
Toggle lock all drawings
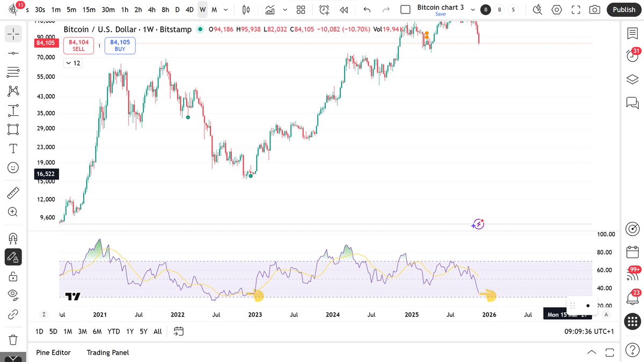13,277
